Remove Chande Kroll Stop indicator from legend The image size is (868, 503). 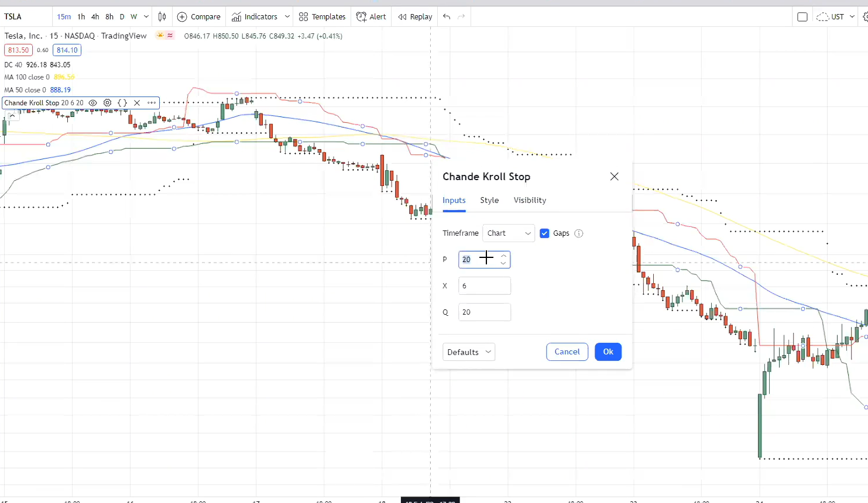point(137,103)
